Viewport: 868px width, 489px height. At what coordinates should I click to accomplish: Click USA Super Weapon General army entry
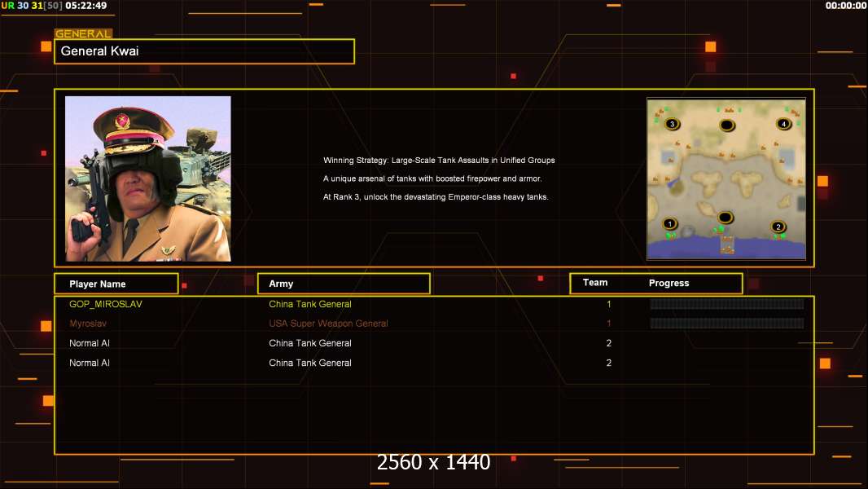tap(328, 324)
